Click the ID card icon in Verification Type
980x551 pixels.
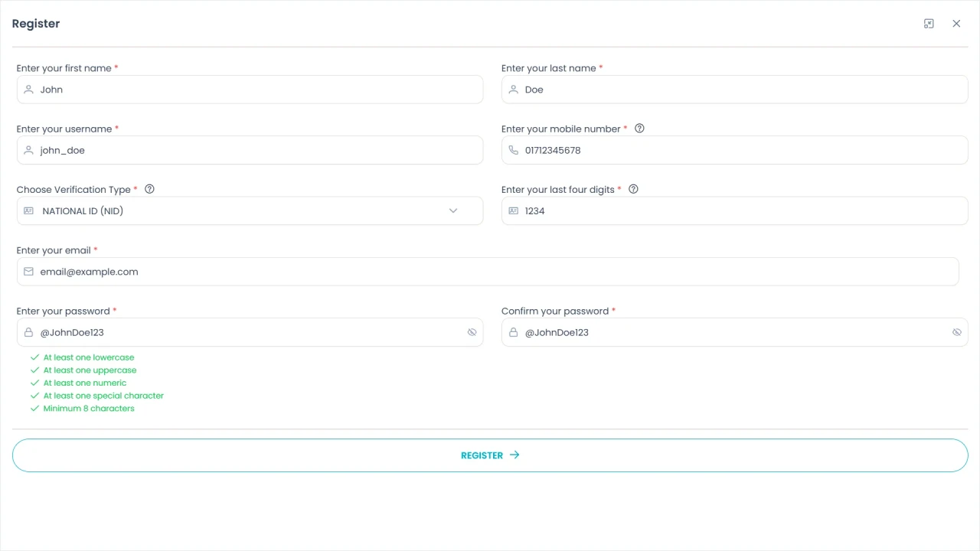(28, 210)
